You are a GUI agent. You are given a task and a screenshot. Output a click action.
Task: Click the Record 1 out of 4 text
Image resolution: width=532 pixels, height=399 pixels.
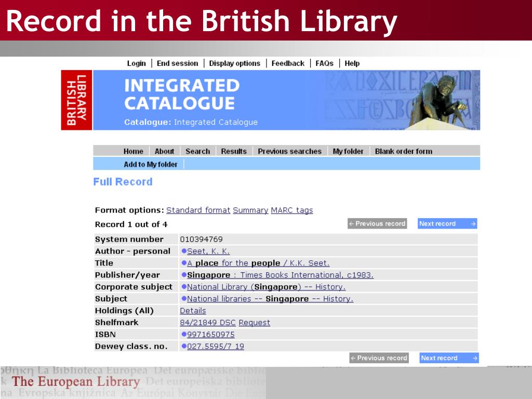point(131,224)
